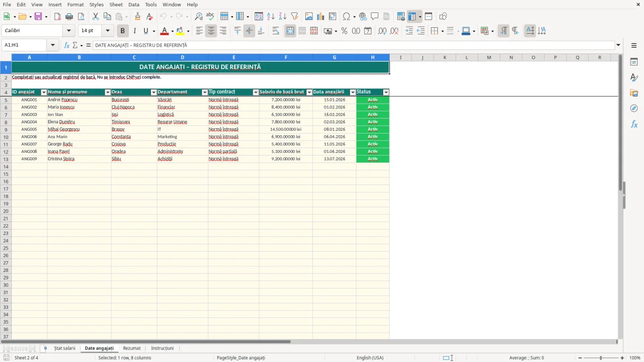The image size is (644, 362).
Task: Open sidebar Properties panel icon
Action: 634,62
